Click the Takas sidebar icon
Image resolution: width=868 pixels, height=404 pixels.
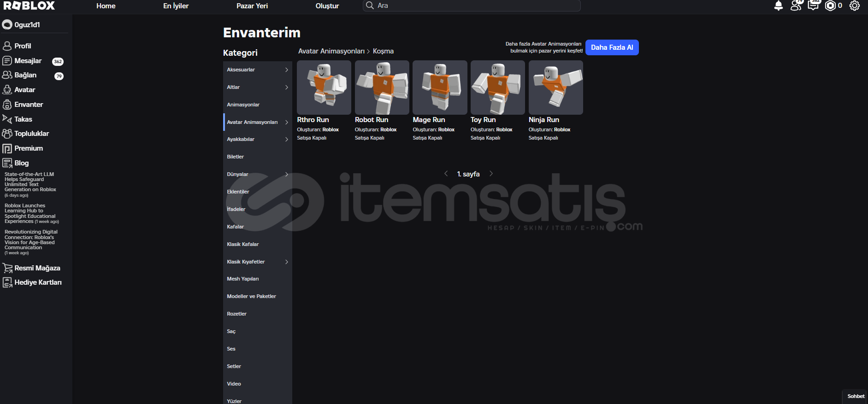point(7,119)
